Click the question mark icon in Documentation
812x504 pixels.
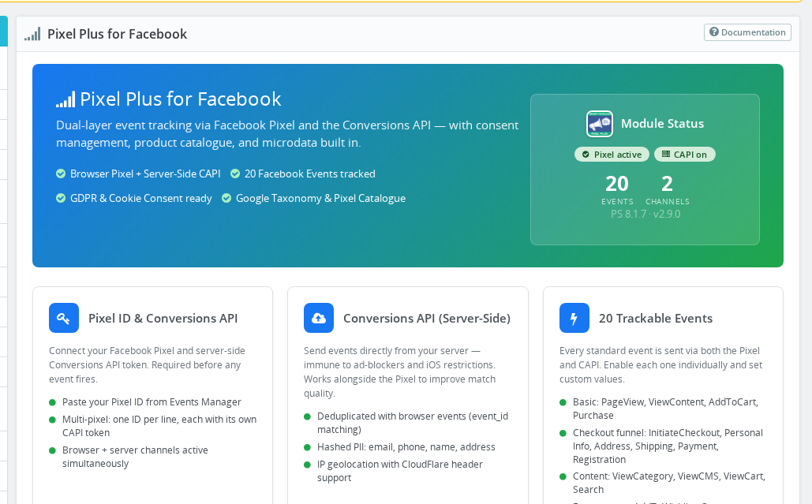click(713, 32)
